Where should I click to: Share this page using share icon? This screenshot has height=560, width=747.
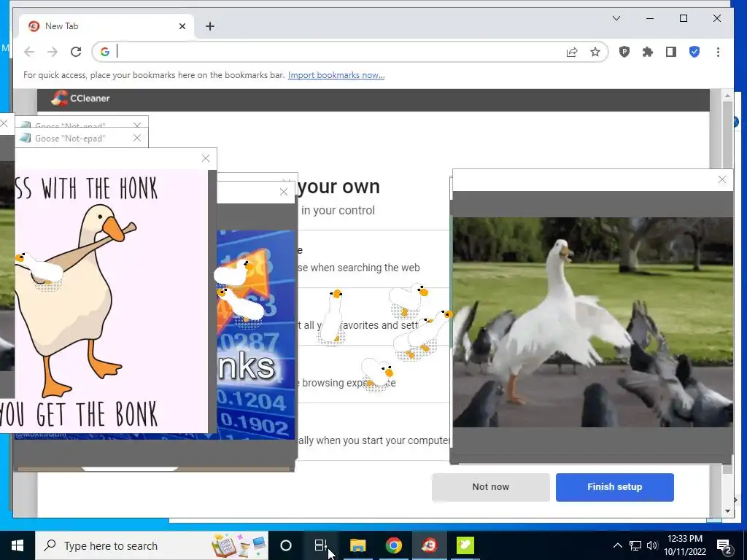point(572,52)
